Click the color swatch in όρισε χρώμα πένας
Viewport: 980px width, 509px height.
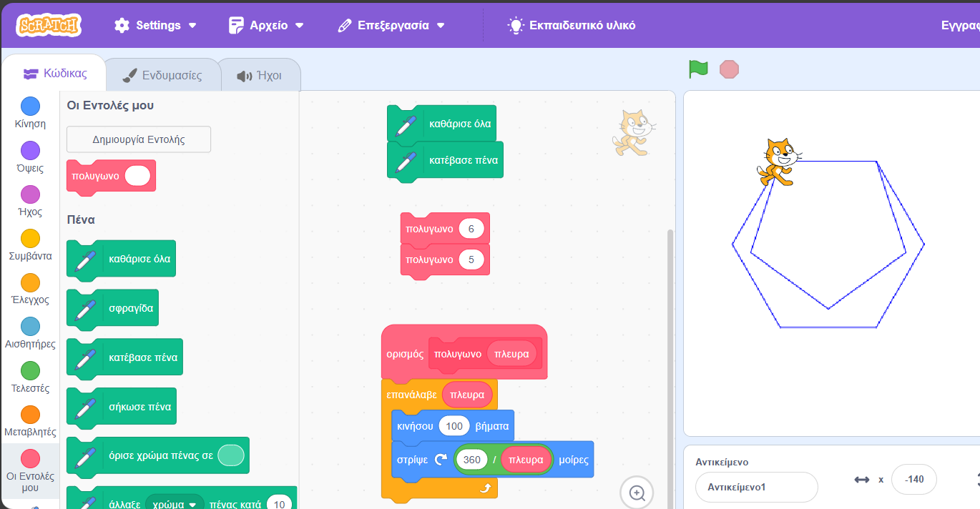pos(231,455)
